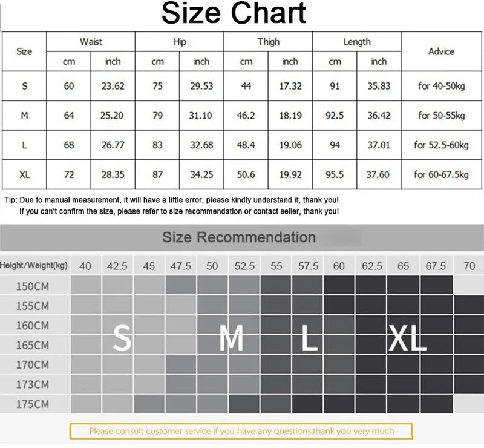This screenshot has width=484, height=448.
Task: Click the Size Chart title
Action: point(234,13)
